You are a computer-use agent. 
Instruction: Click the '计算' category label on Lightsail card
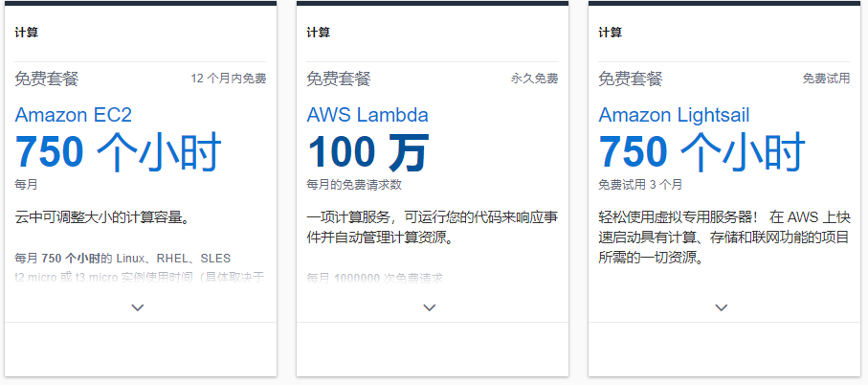coord(610,33)
